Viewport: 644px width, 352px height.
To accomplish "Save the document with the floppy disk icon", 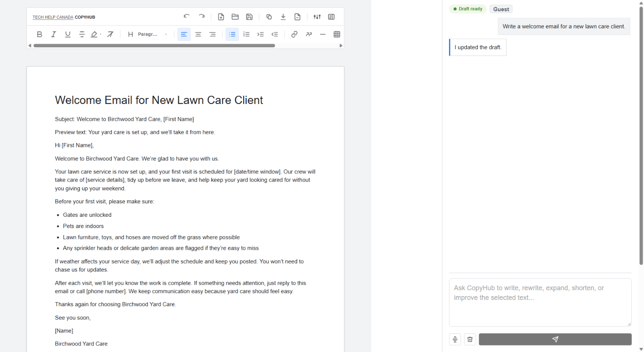I will point(249,17).
